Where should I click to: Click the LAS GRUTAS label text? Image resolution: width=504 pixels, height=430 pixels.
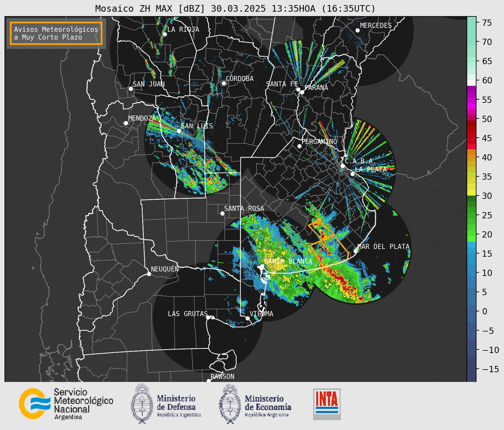click(x=188, y=314)
